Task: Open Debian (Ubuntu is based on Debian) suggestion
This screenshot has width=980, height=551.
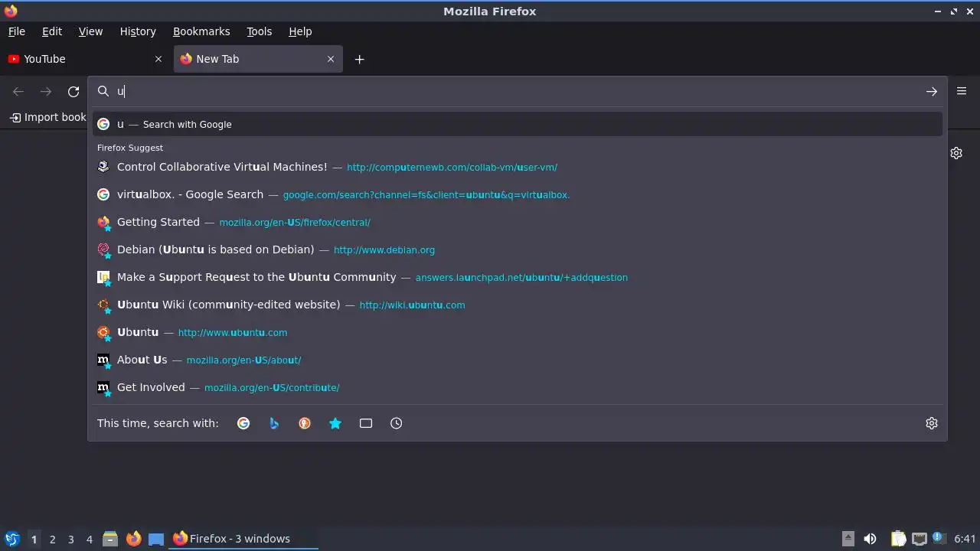Action: pos(518,249)
